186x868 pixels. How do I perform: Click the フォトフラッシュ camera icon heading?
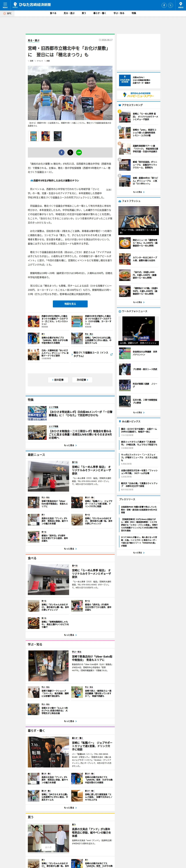click(120, 201)
